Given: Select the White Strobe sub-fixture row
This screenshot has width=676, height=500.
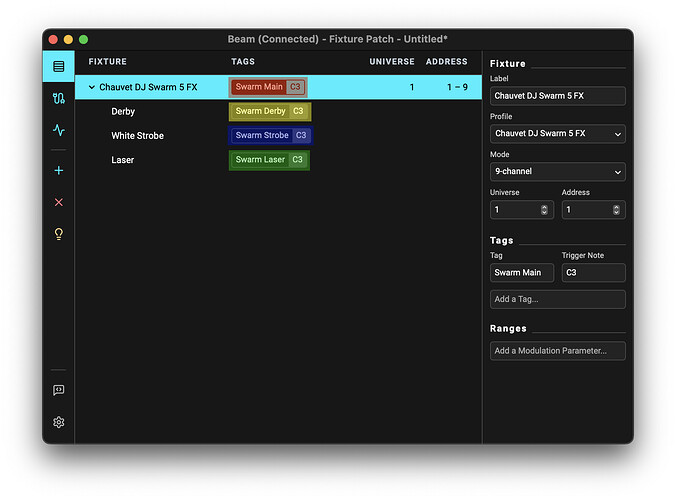Looking at the screenshot, I should (x=137, y=135).
